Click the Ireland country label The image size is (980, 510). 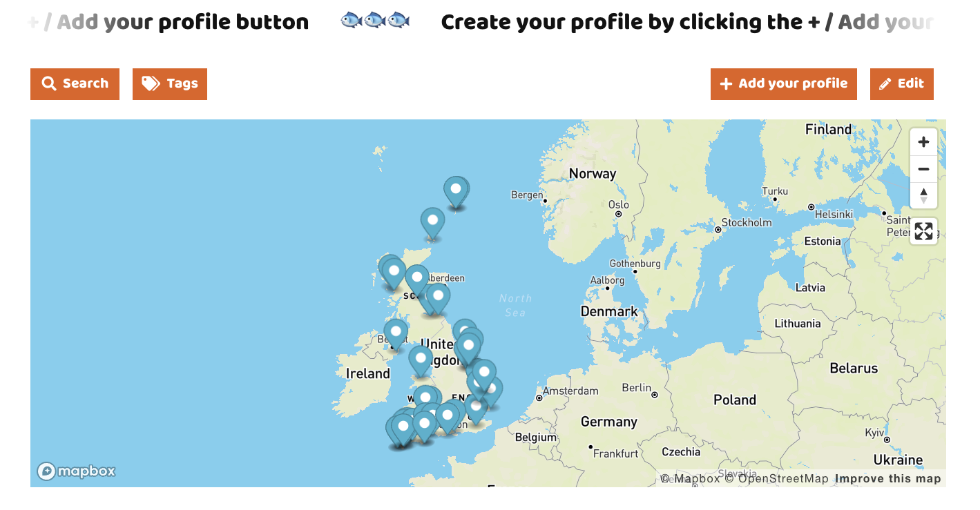pyautogui.click(x=368, y=374)
